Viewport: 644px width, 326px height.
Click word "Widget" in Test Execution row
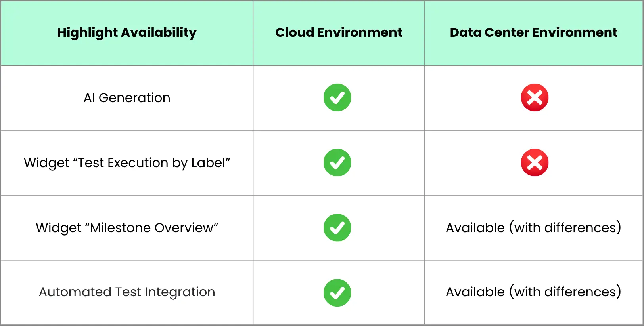point(46,163)
